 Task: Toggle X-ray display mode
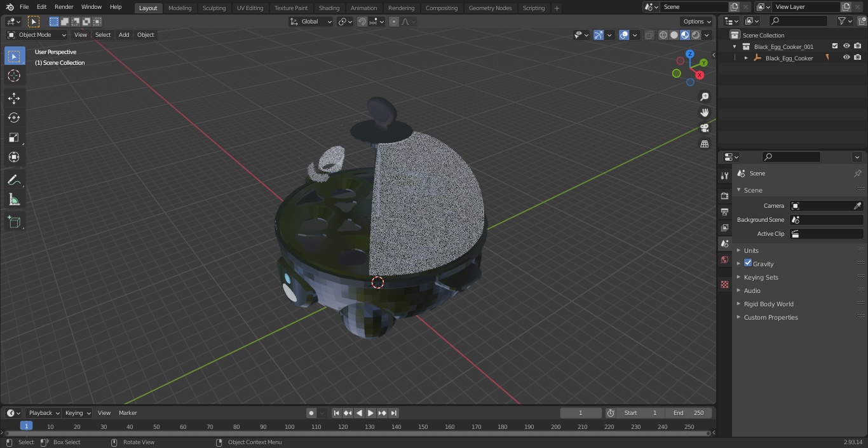tap(649, 35)
